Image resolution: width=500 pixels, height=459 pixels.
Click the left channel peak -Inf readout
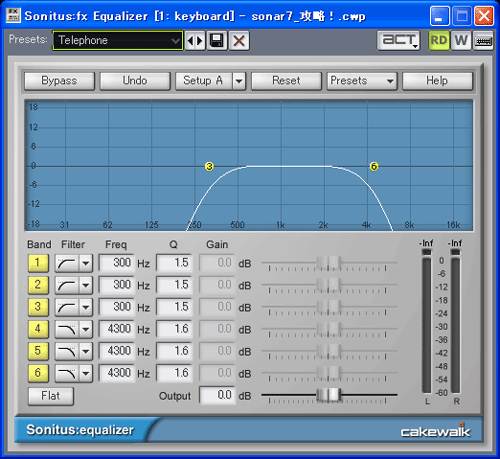pos(426,243)
